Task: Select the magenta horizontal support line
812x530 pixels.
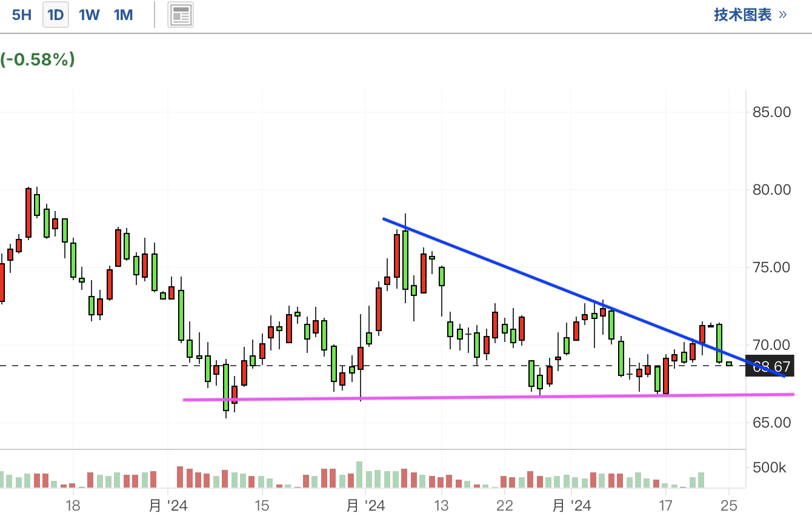Action: click(488, 397)
